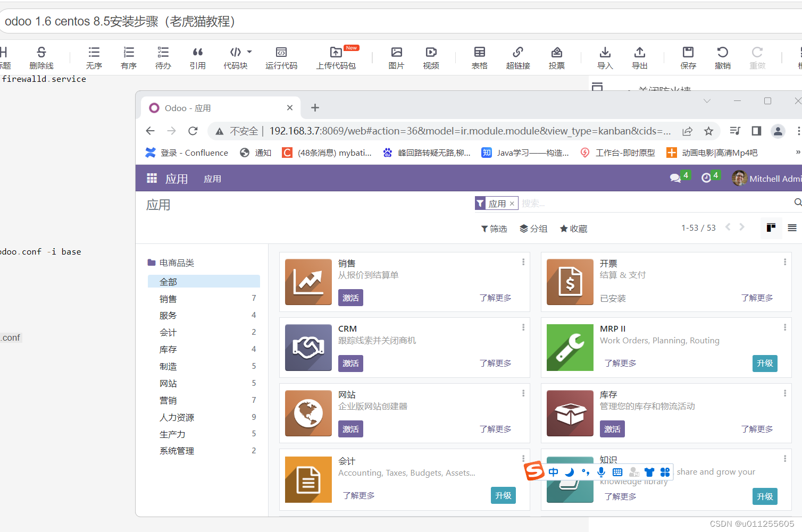Viewport: 802px width, 532px height.
Task: Undo the last edit (撤销)
Action: point(723,57)
